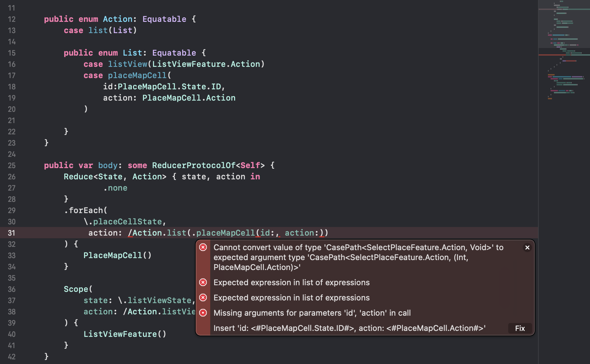
Task: Click 'ListViewFeature.Action' on line 16
Action: tap(206, 64)
